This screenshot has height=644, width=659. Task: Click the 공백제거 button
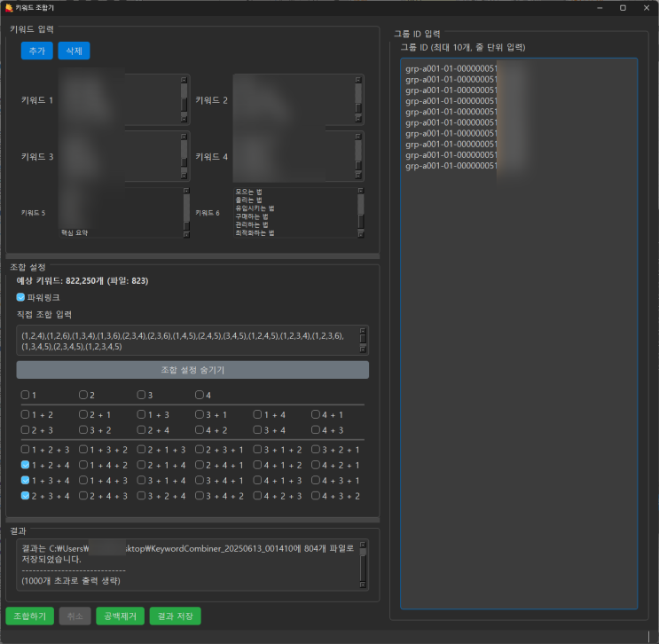(119, 617)
